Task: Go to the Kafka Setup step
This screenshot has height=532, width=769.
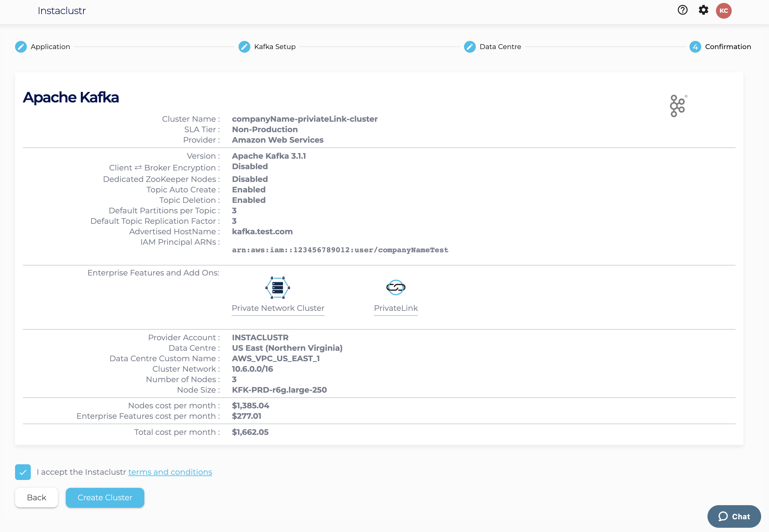Action: click(274, 47)
